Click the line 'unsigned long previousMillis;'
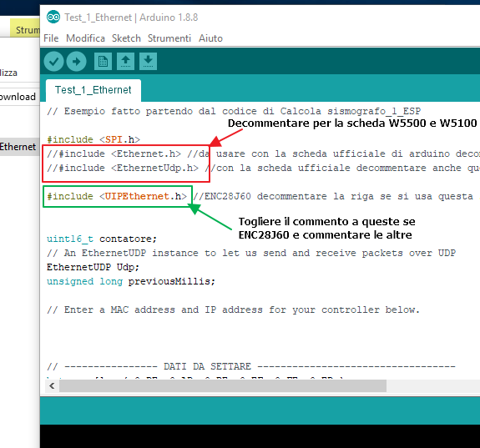Viewport: 480px width, 448px height. (x=131, y=281)
